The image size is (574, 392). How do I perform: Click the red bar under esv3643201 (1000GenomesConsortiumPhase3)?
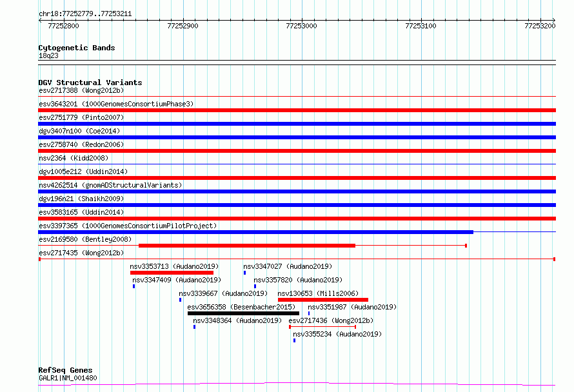click(x=297, y=110)
